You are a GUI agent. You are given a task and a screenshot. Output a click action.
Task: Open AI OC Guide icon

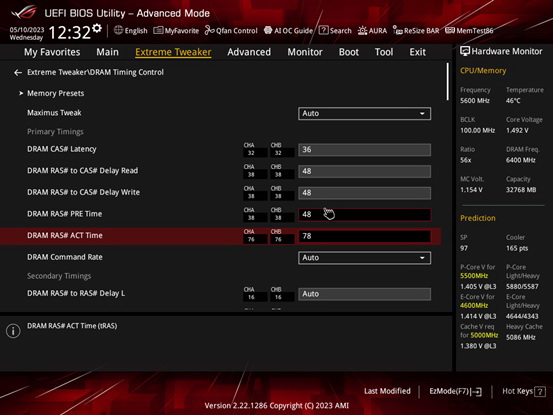pos(268,30)
